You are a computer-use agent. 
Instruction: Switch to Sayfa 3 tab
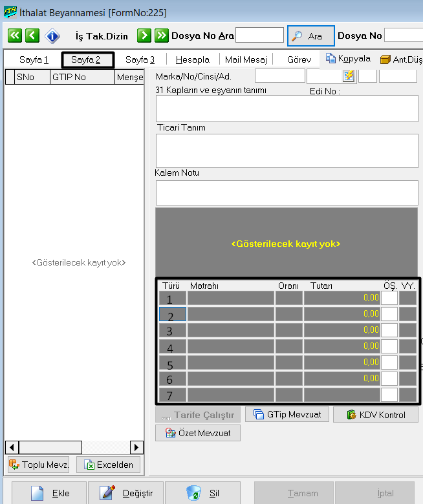coord(140,59)
